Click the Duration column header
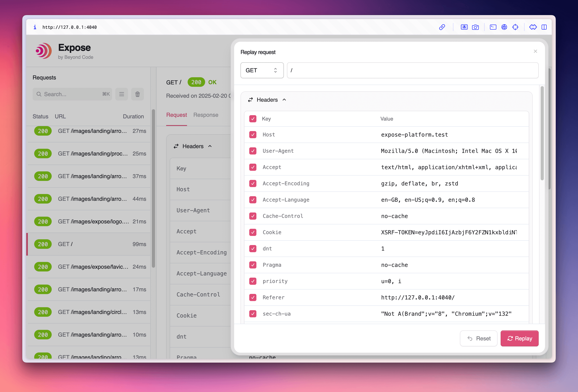 click(x=133, y=116)
